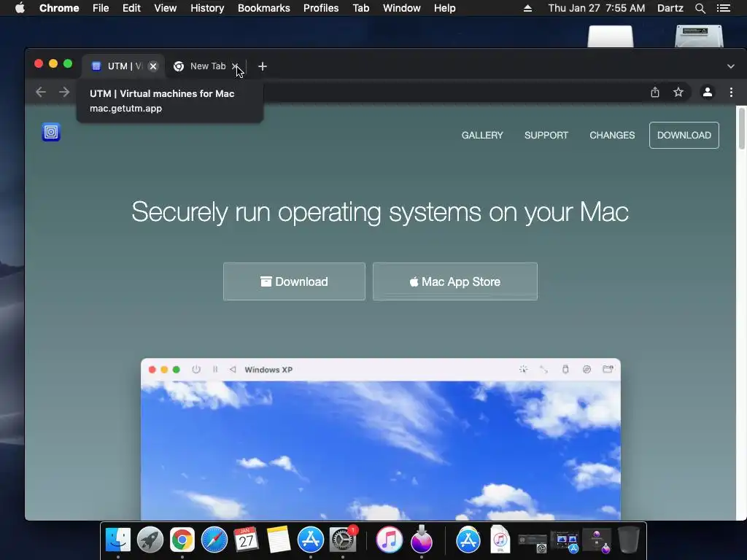Click the browser forward arrow
Screen dimensions: 747x560
pyautogui.click(x=64, y=92)
